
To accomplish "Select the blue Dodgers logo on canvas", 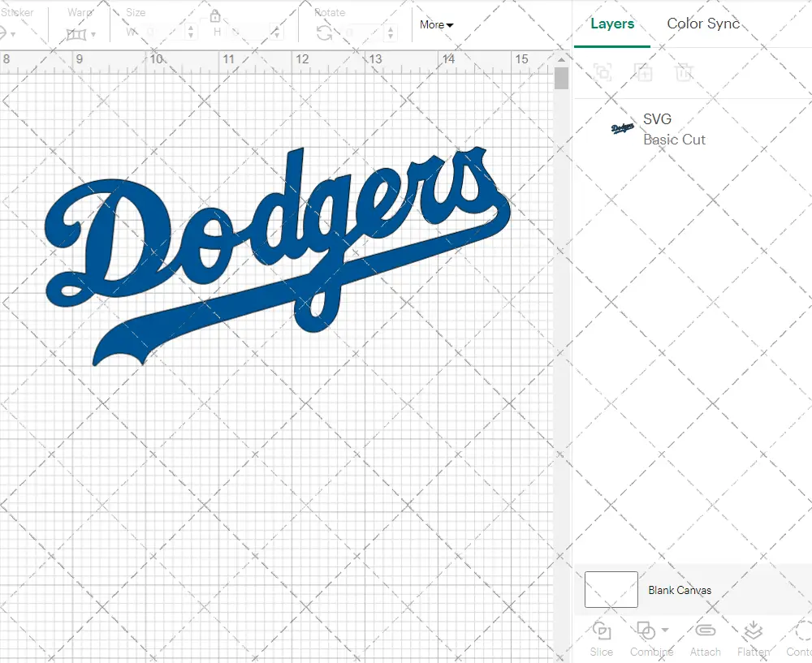I will [278, 256].
